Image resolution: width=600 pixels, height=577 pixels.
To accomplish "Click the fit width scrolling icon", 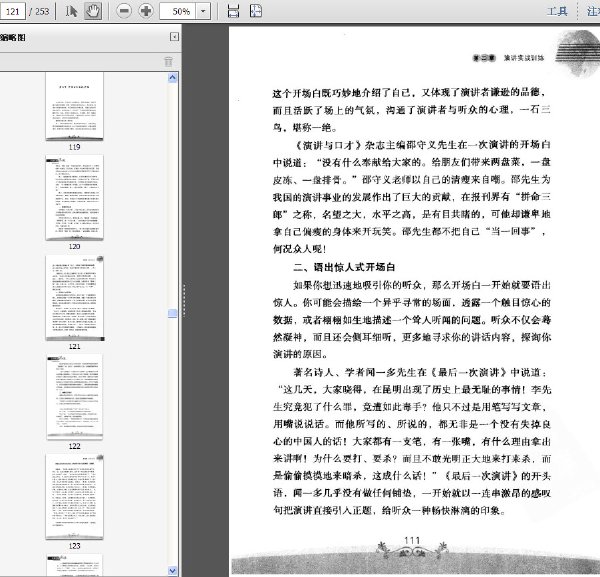I will coord(233,11).
